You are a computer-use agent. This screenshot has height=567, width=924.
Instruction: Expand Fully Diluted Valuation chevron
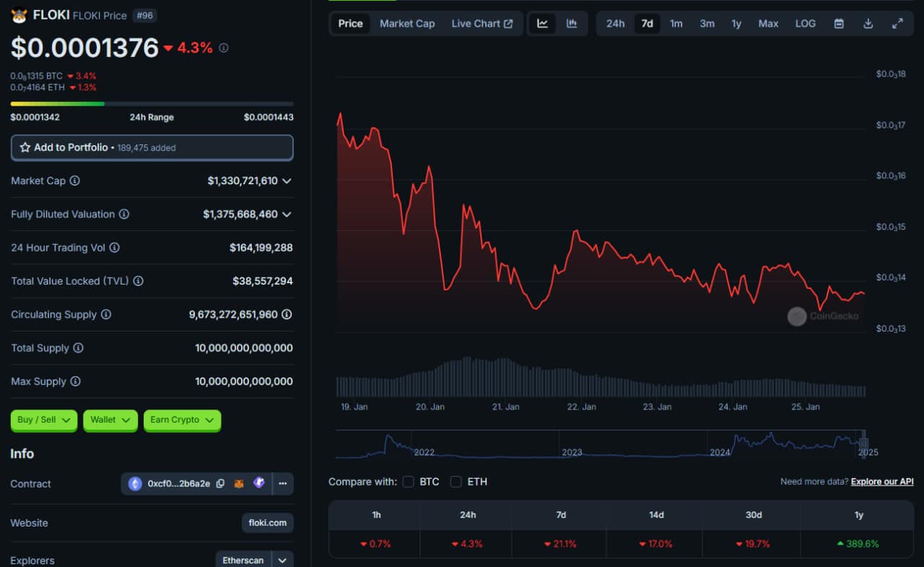pyautogui.click(x=287, y=215)
